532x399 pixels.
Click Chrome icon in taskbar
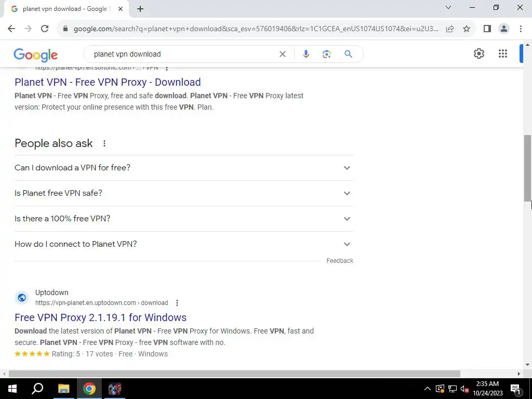(x=89, y=389)
